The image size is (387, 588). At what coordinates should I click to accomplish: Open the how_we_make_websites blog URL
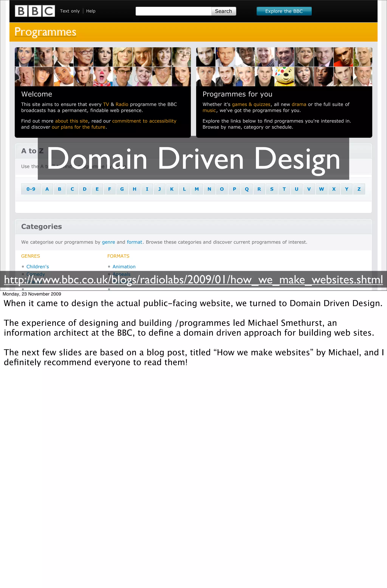point(193,280)
